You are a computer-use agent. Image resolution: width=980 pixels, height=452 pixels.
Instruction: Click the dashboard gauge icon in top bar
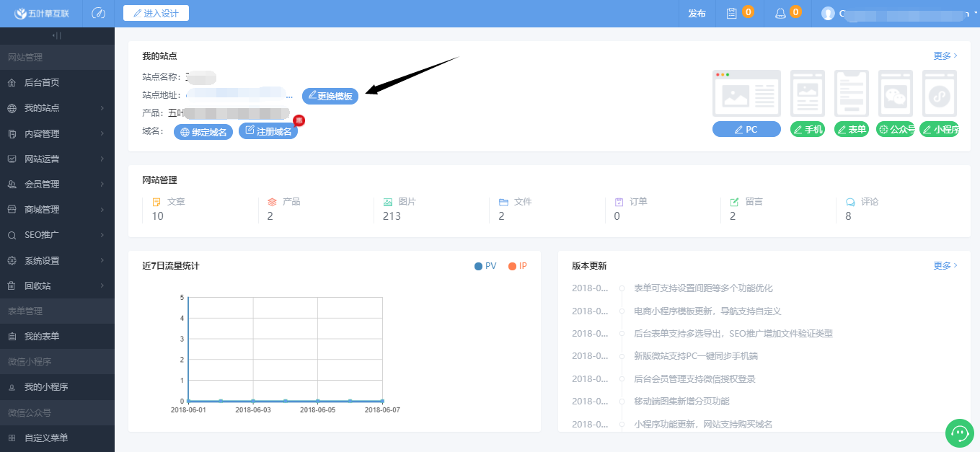[x=99, y=13]
